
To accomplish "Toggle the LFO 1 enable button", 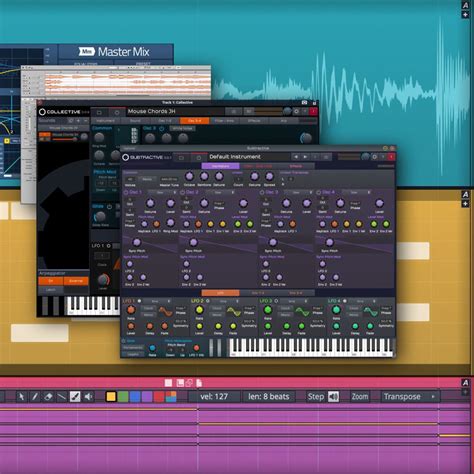I will tap(139, 301).
